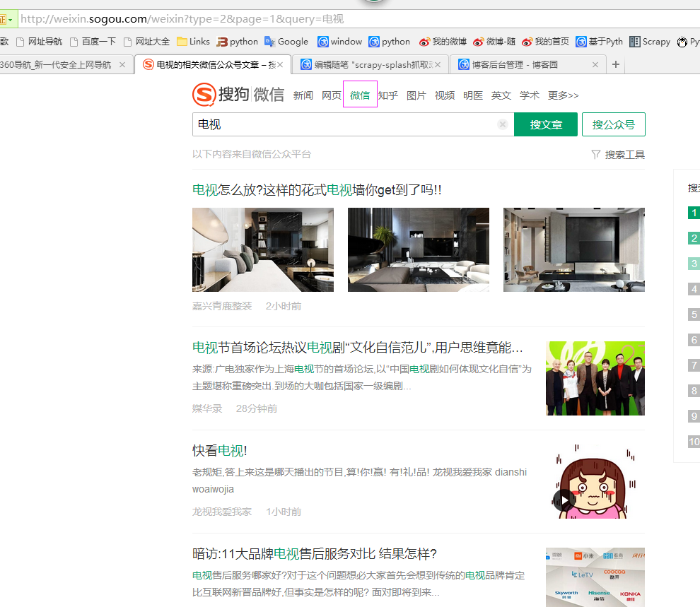
Task: Open the Links bookmark folder
Action: (x=193, y=42)
